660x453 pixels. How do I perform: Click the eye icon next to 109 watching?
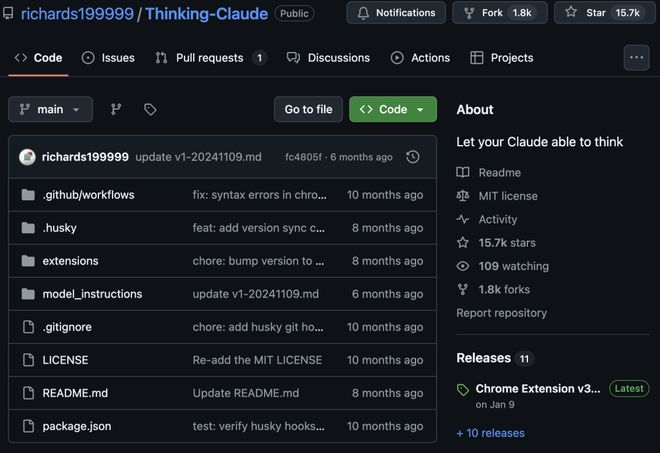[x=463, y=266]
